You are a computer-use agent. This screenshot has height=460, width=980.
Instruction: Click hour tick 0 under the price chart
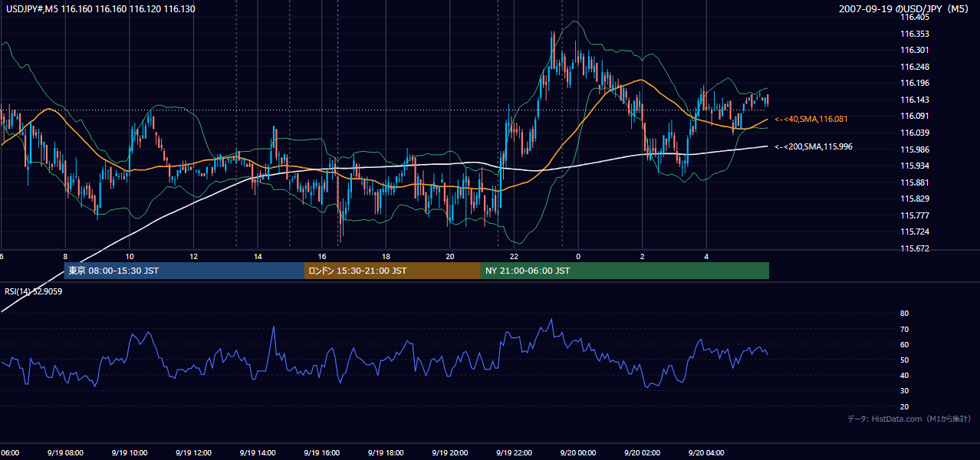pos(578,256)
